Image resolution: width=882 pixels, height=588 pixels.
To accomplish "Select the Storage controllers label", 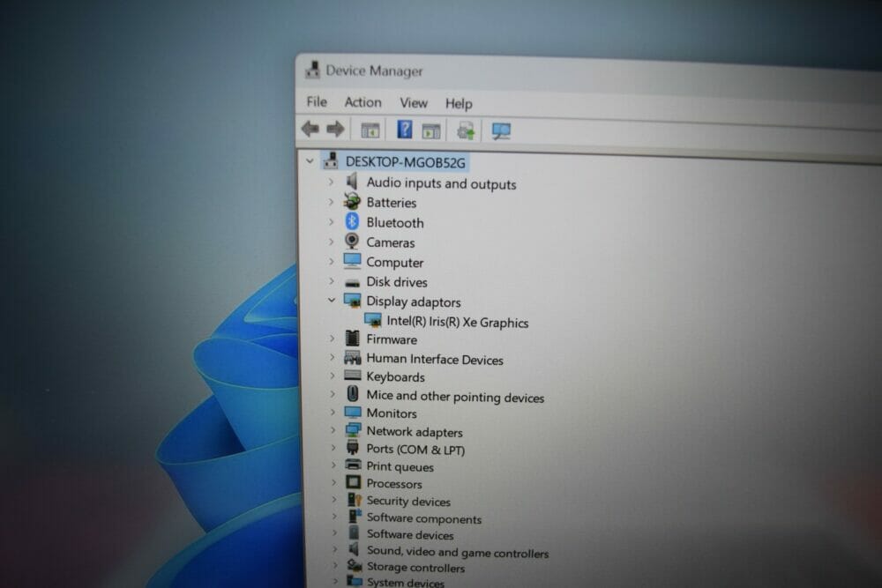I will [415, 568].
